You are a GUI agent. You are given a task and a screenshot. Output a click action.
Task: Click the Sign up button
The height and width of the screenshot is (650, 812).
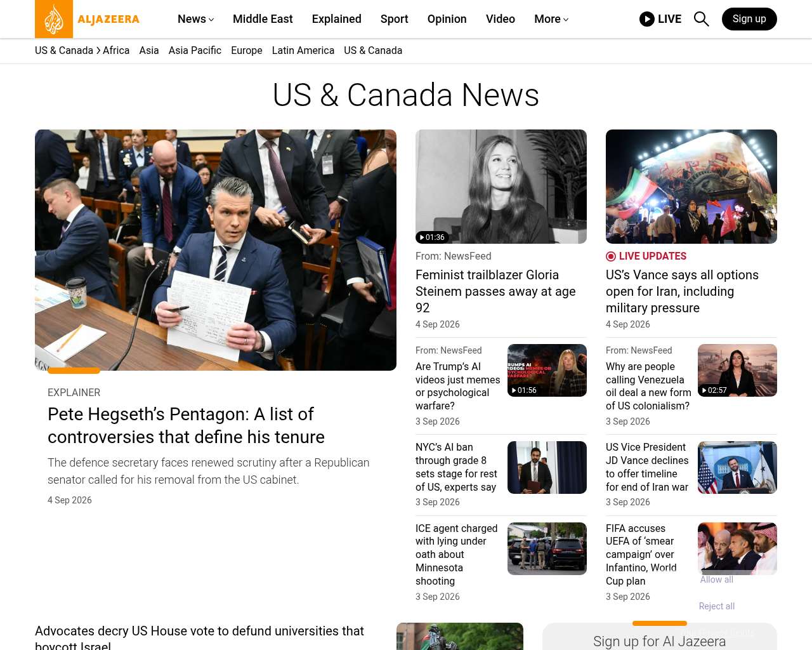pyautogui.click(x=749, y=19)
